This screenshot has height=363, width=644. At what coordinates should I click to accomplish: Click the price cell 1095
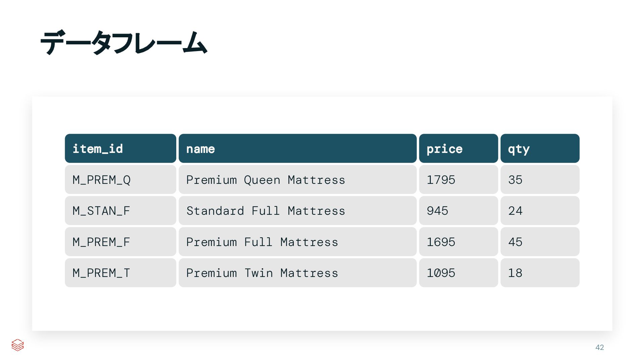coord(458,273)
